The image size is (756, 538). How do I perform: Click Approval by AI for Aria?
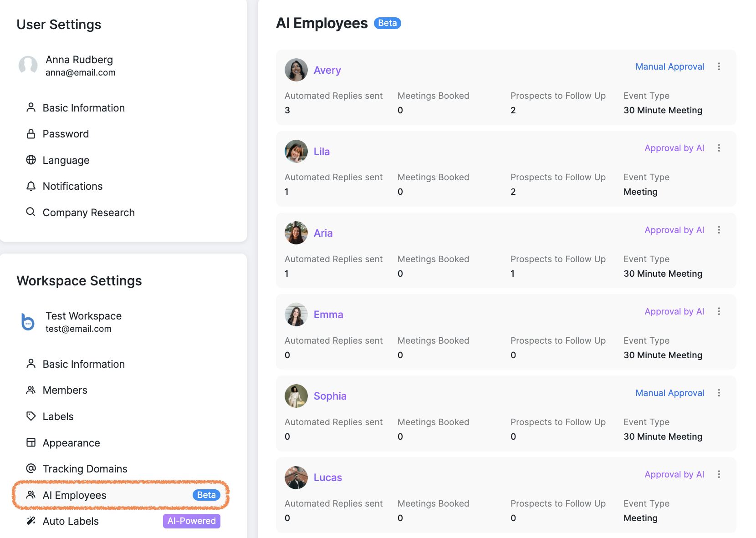tap(674, 230)
